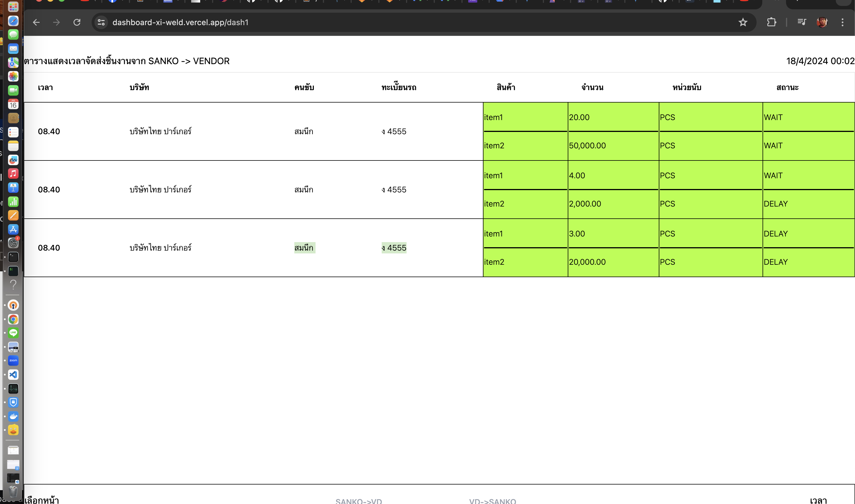855x504 pixels.
Task: Click the Chrome profile avatar
Action: (x=822, y=22)
